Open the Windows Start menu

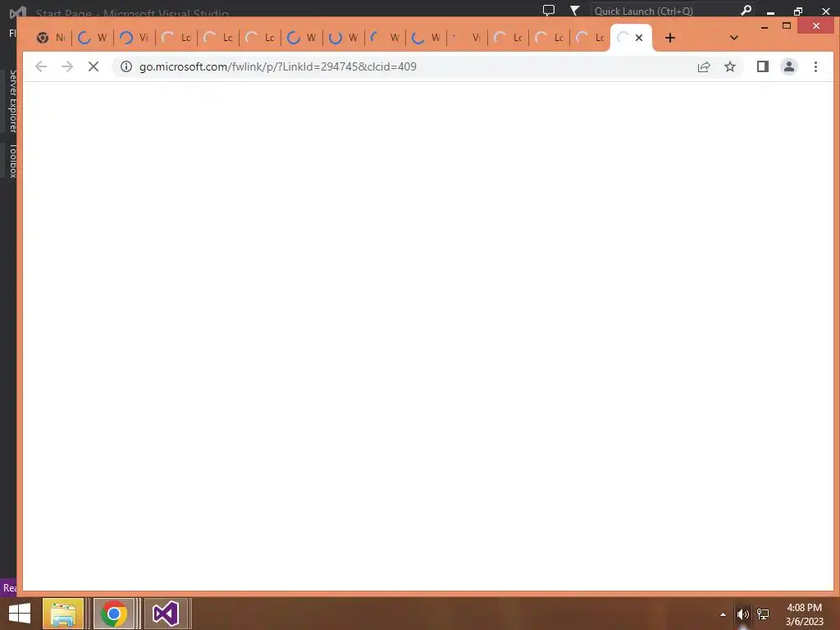click(x=20, y=614)
